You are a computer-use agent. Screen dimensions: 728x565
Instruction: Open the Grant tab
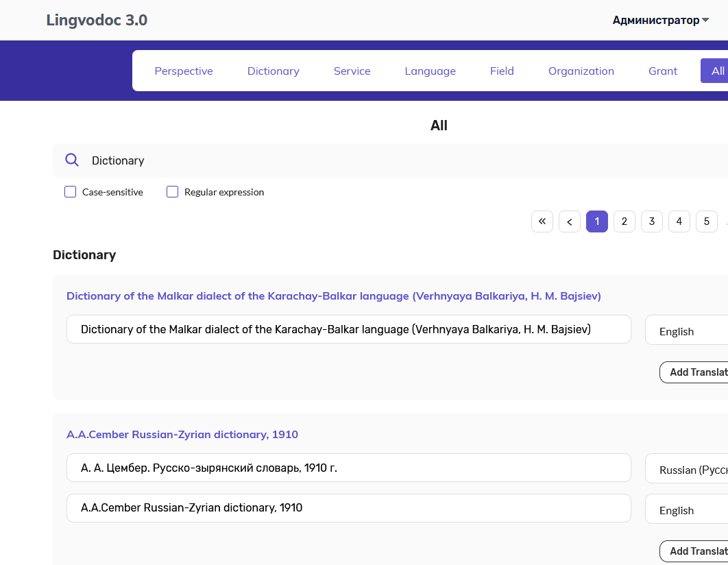tap(662, 71)
